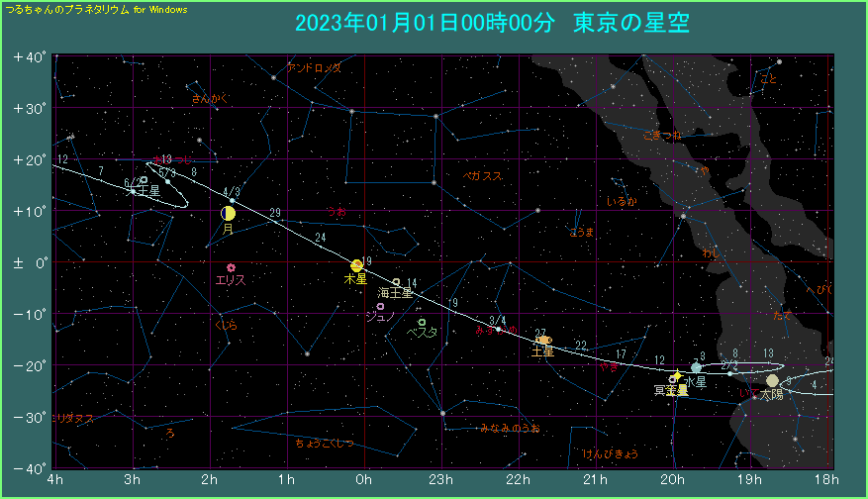Click the けんびきょう constellation label

coord(611,453)
